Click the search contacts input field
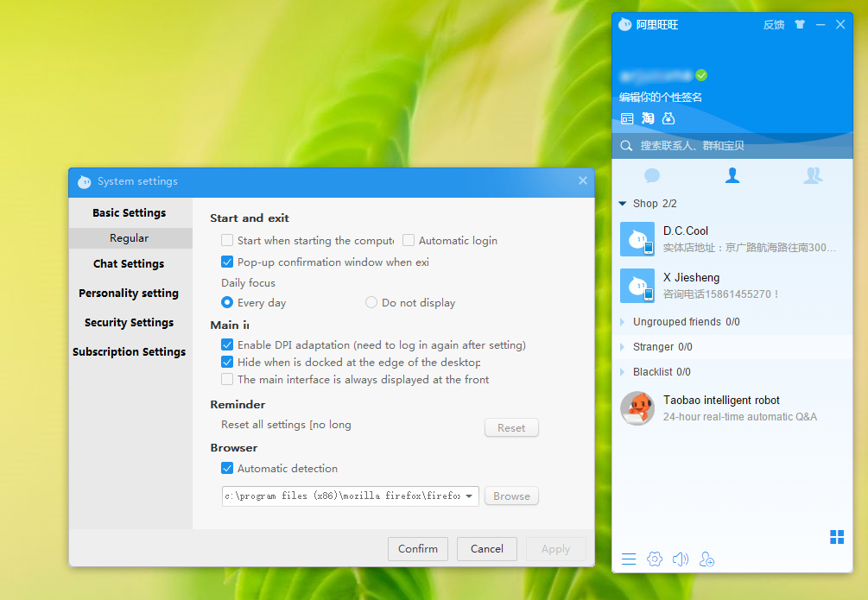 [x=734, y=146]
